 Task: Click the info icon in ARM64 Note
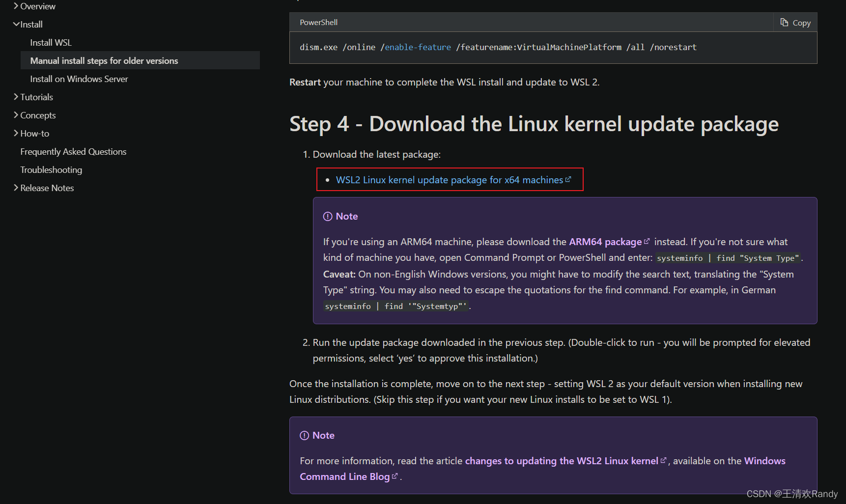(328, 217)
